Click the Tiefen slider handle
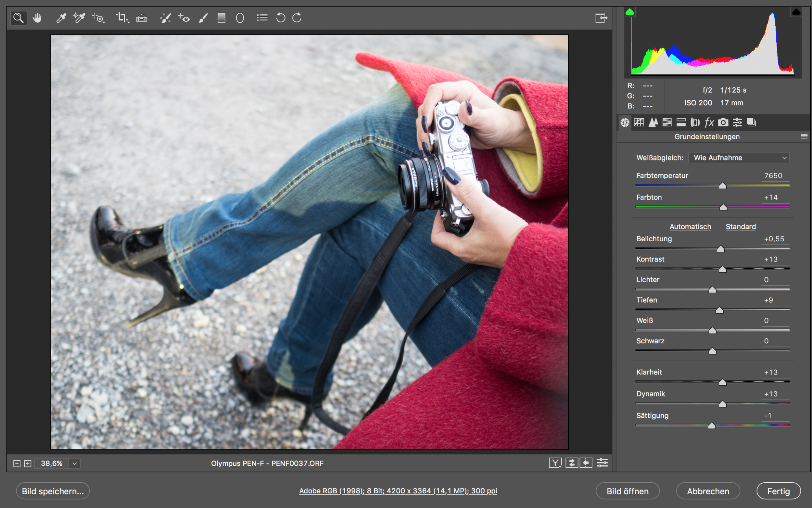Image resolution: width=812 pixels, height=508 pixels. point(719,311)
